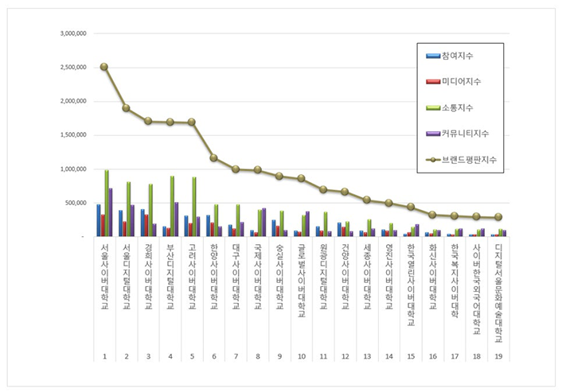Select the line marker above 고려사이버대학교
This screenshot has height=392, width=562.
(x=192, y=122)
